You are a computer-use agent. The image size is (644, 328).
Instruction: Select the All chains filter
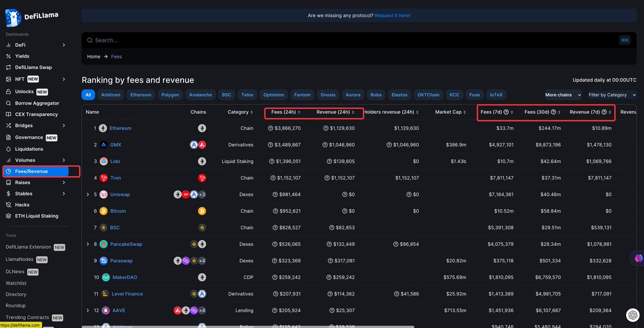(x=89, y=95)
